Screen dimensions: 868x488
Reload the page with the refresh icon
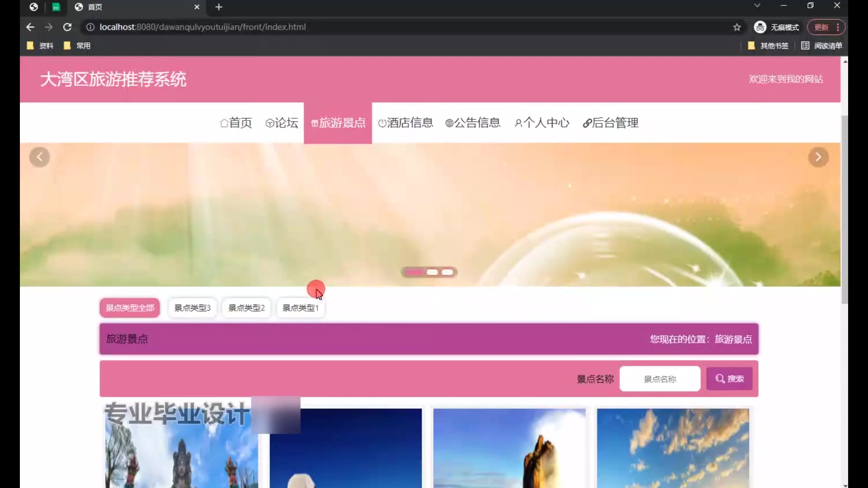click(x=67, y=27)
